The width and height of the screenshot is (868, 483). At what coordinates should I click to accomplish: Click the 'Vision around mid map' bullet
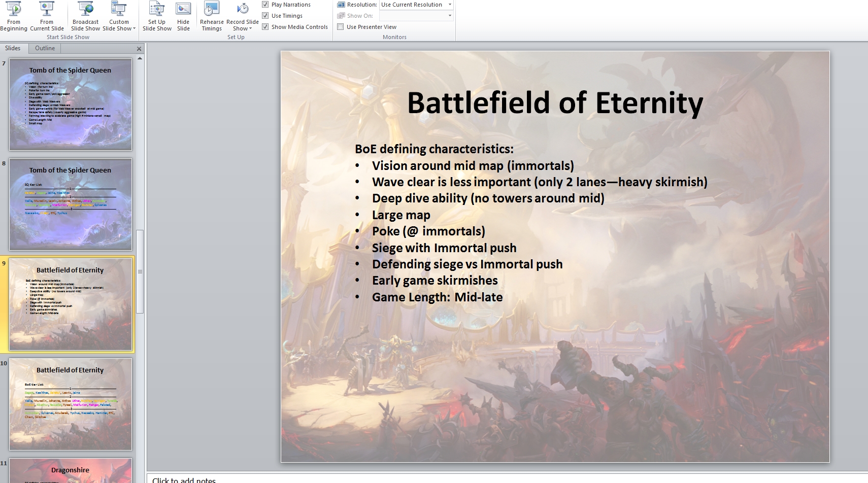[x=473, y=166]
